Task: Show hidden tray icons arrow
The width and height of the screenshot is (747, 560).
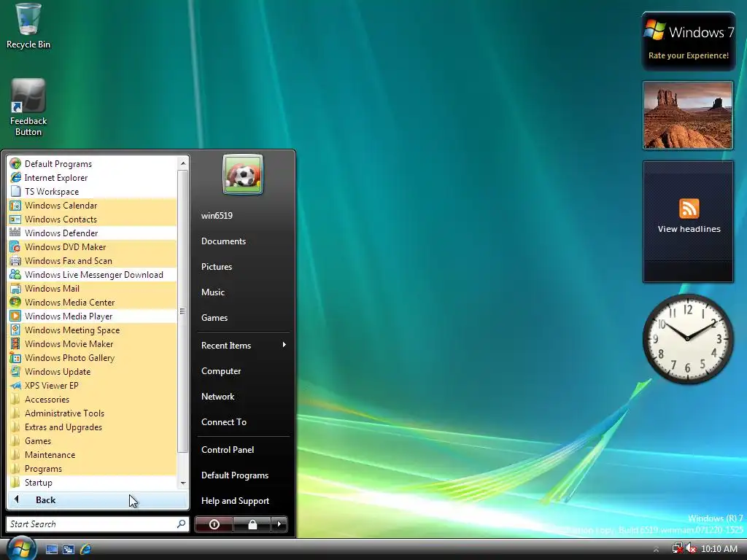Action: pyautogui.click(x=656, y=550)
